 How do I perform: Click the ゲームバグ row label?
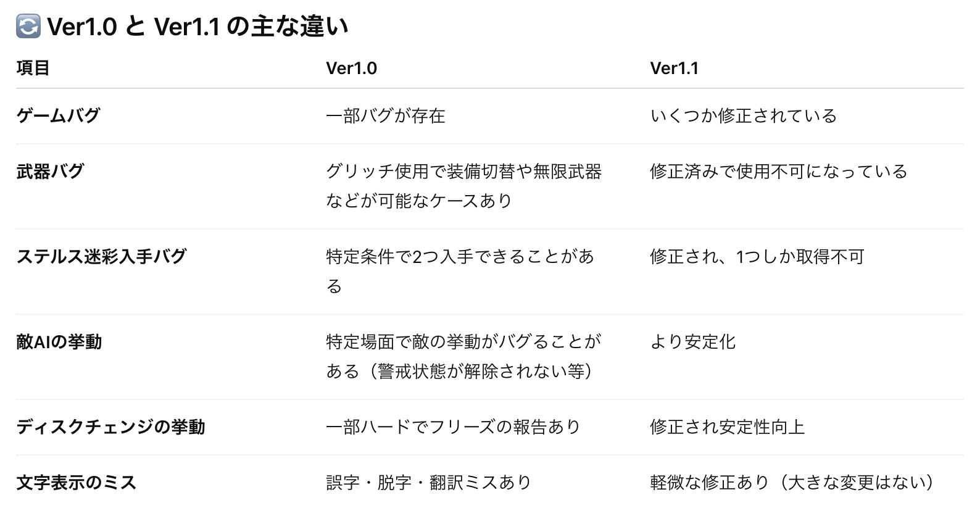click(58, 115)
